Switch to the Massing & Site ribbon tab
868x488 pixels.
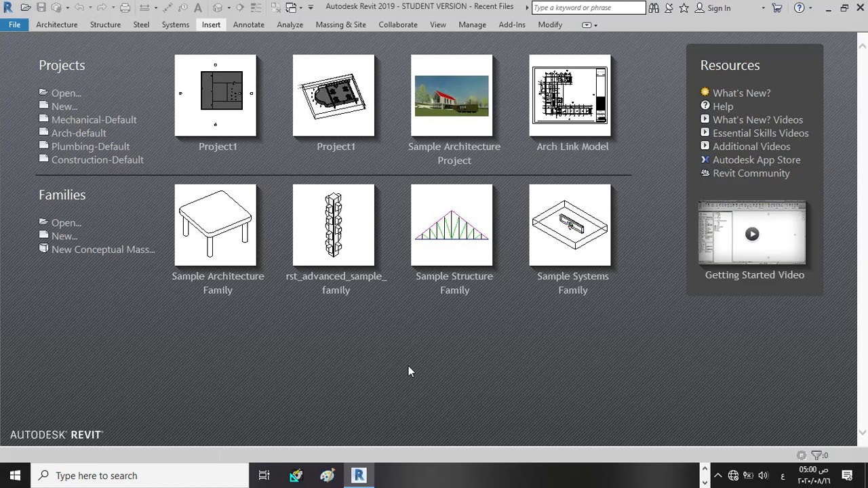pyautogui.click(x=341, y=24)
